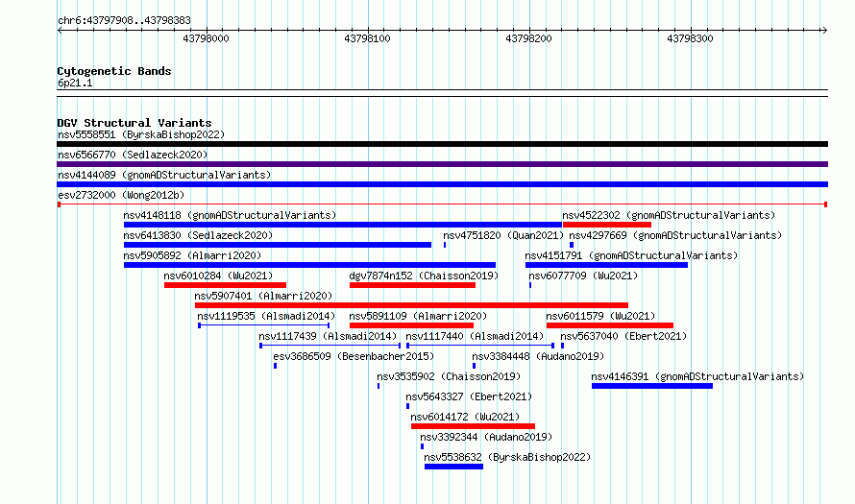Click the nsv6010284 (Wu2021) label
855x504 pixels.
218,276
